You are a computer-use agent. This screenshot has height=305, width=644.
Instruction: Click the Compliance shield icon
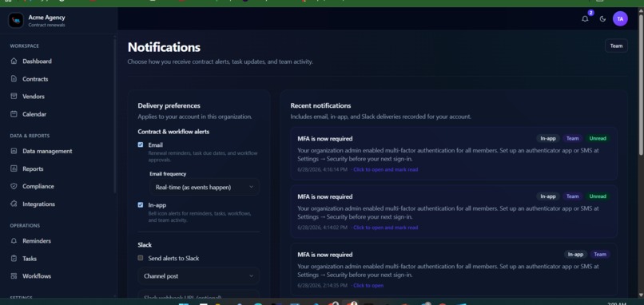click(x=14, y=186)
